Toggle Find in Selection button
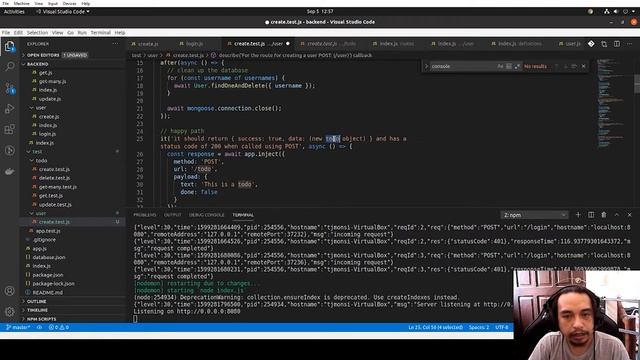640x360 pixels. click(x=574, y=66)
